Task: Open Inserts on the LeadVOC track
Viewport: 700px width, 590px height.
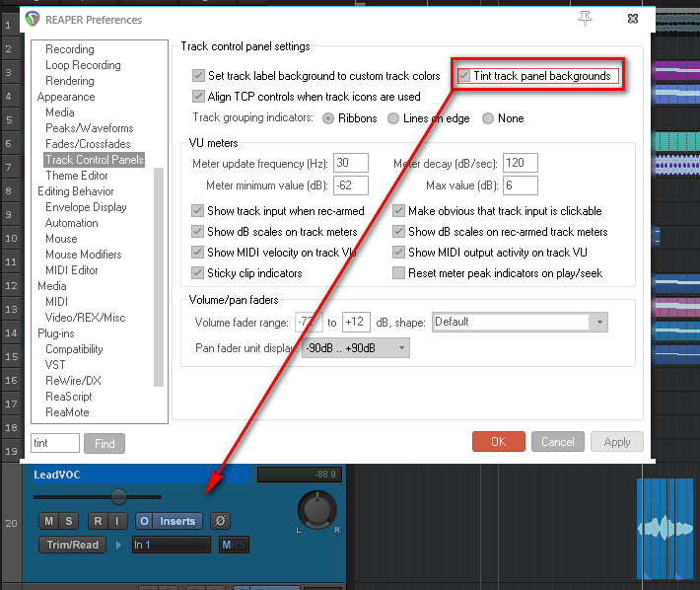Action: click(x=177, y=521)
